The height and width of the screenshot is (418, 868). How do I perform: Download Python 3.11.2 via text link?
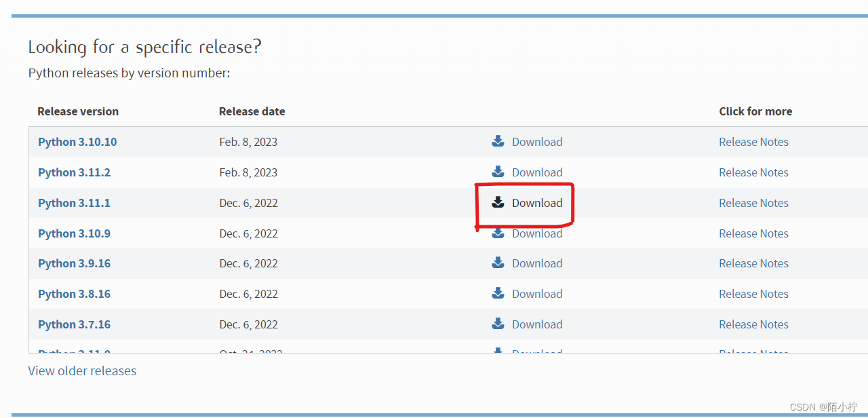coord(537,172)
